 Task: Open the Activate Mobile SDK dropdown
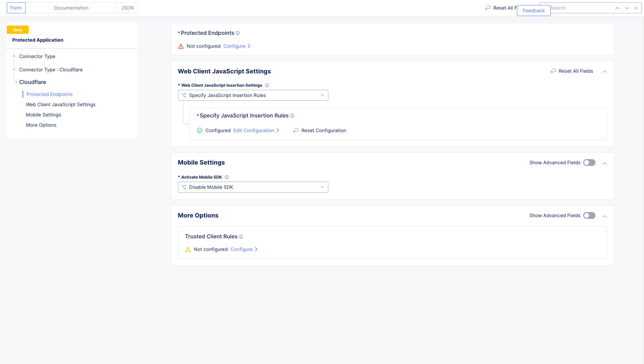(x=253, y=187)
